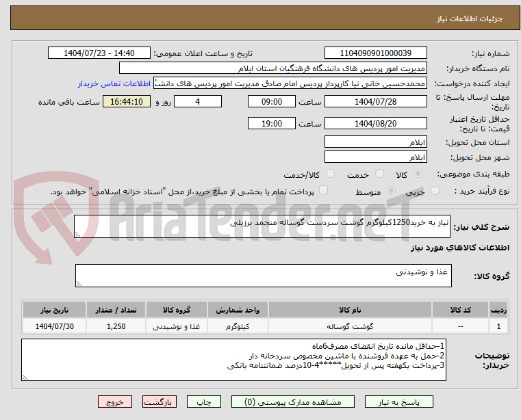Click the price validity time 19:00
This screenshot has width=521, height=420.
(272, 124)
